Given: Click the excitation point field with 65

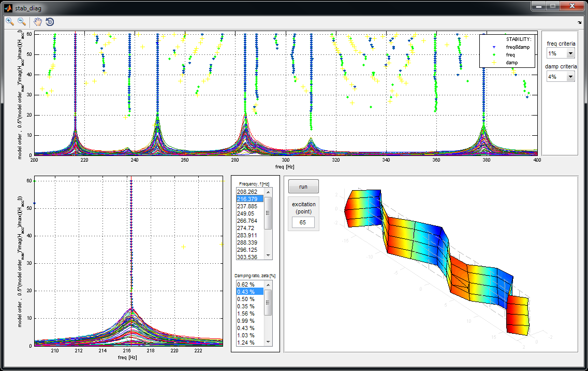Looking at the screenshot, I should (x=303, y=222).
